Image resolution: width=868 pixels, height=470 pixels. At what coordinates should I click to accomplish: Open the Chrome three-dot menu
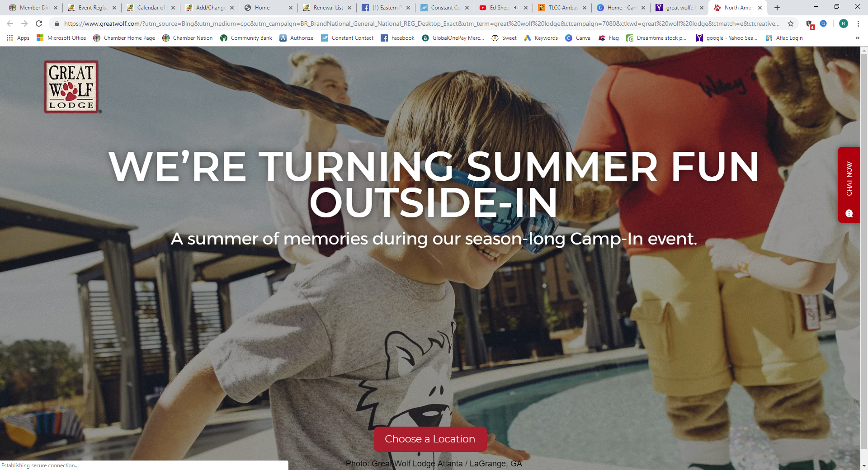[x=858, y=23]
